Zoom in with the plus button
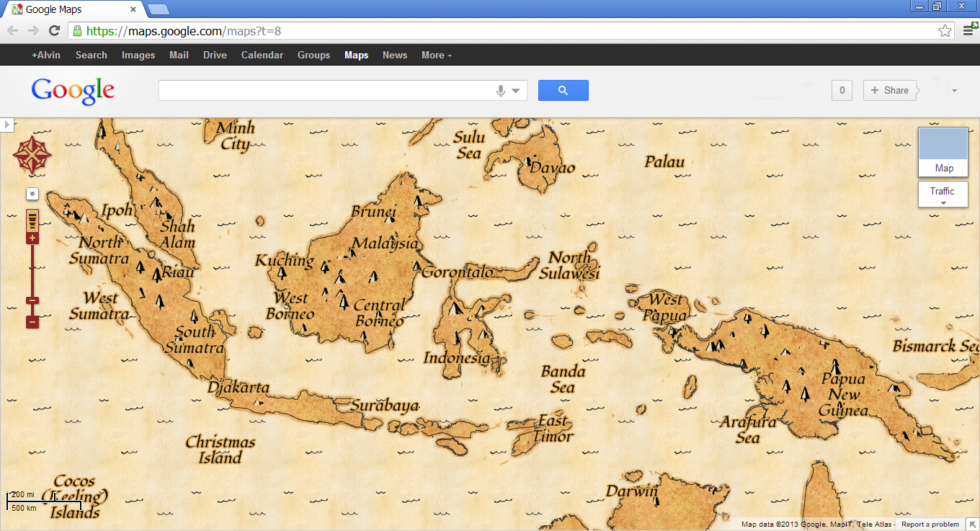The width and height of the screenshot is (980, 531). pyautogui.click(x=32, y=238)
